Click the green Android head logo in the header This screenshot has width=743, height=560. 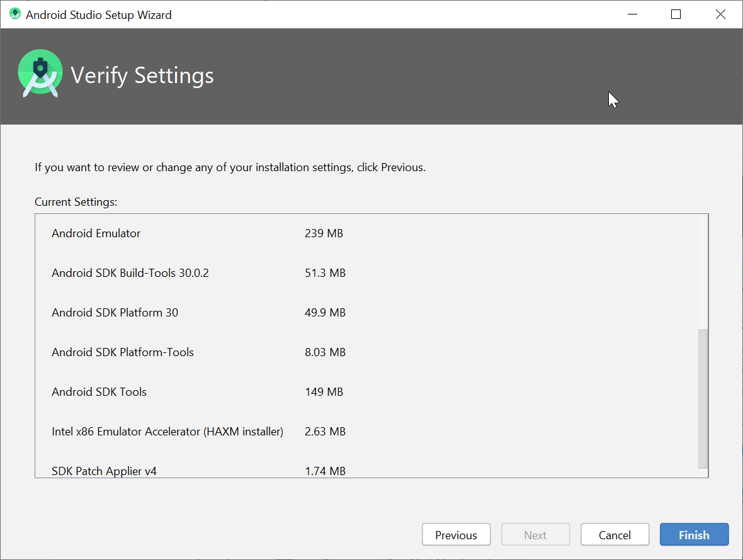pyautogui.click(x=40, y=74)
